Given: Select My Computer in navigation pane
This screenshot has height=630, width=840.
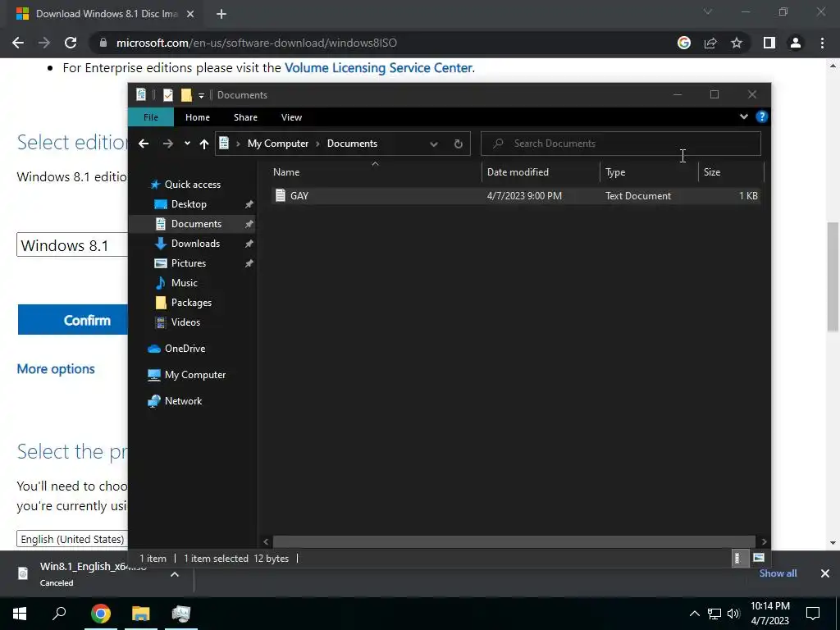Looking at the screenshot, I should pos(195,374).
